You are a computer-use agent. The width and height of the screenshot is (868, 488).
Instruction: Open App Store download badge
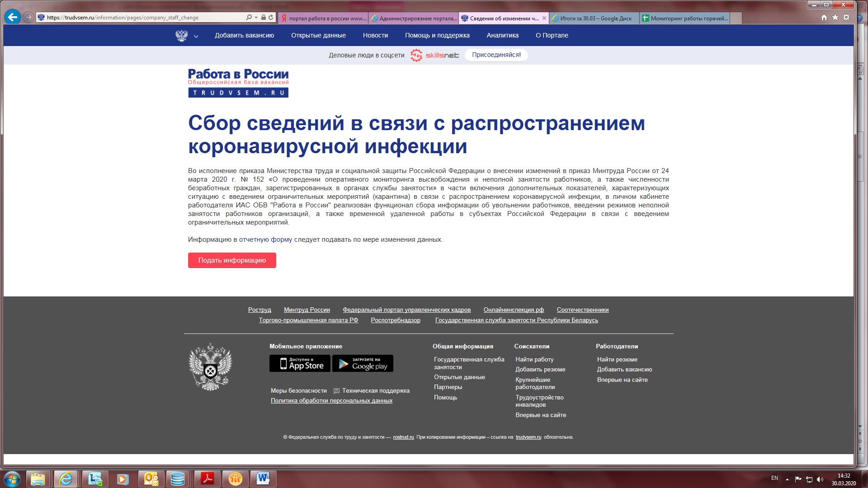[x=300, y=363]
